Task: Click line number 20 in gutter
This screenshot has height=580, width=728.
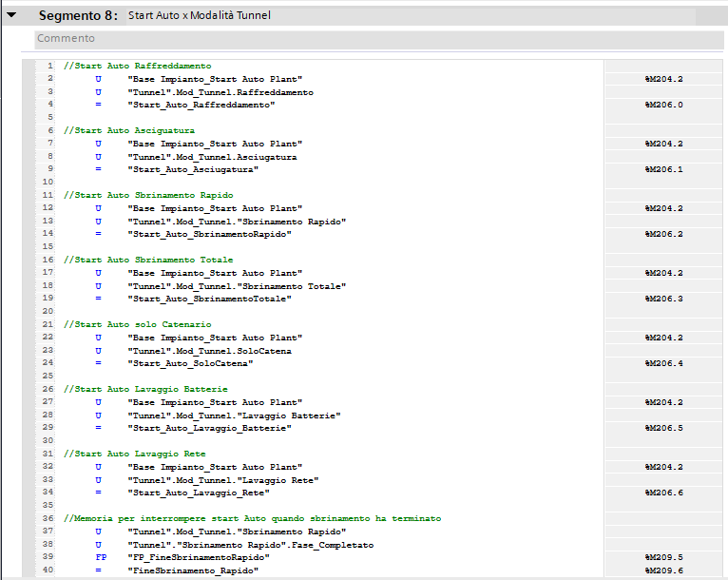Action: [x=48, y=311]
